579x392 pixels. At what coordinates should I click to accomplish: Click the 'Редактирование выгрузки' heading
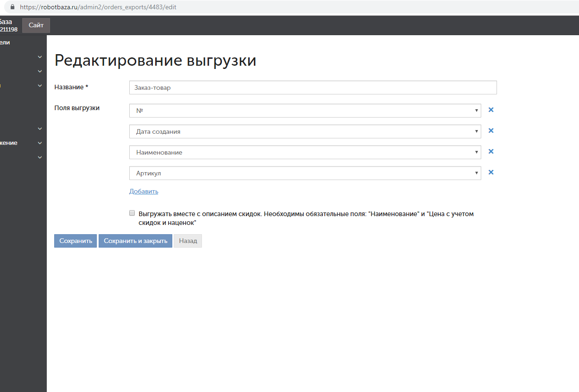click(155, 60)
